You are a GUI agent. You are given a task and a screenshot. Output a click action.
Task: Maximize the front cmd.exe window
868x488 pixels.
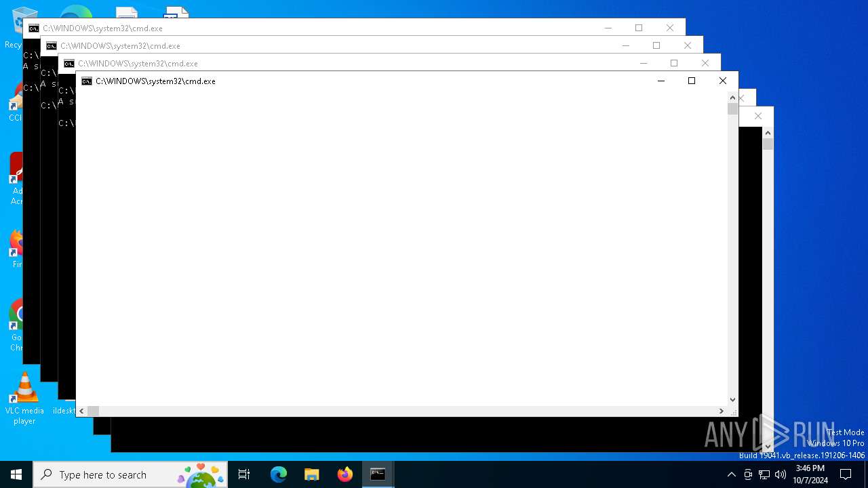coord(692,81)
